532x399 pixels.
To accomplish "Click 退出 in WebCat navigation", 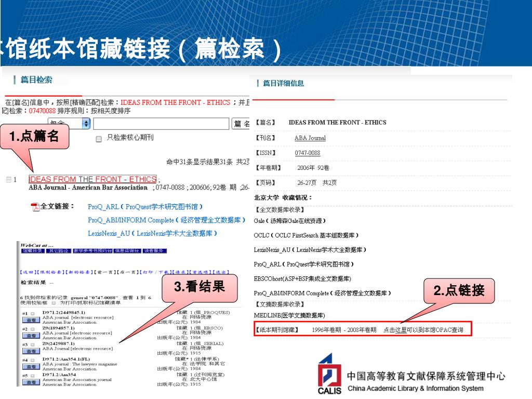I will click(x=221, y=272).
